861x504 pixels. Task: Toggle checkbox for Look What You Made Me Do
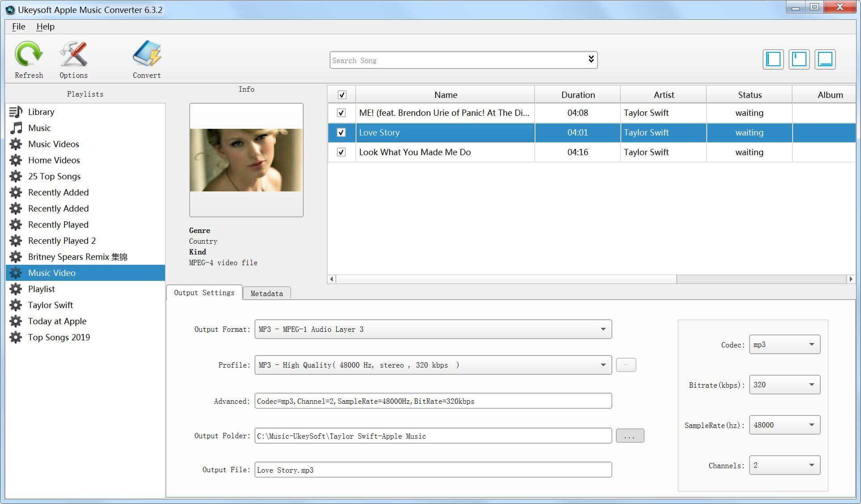(x=340, y=152)
